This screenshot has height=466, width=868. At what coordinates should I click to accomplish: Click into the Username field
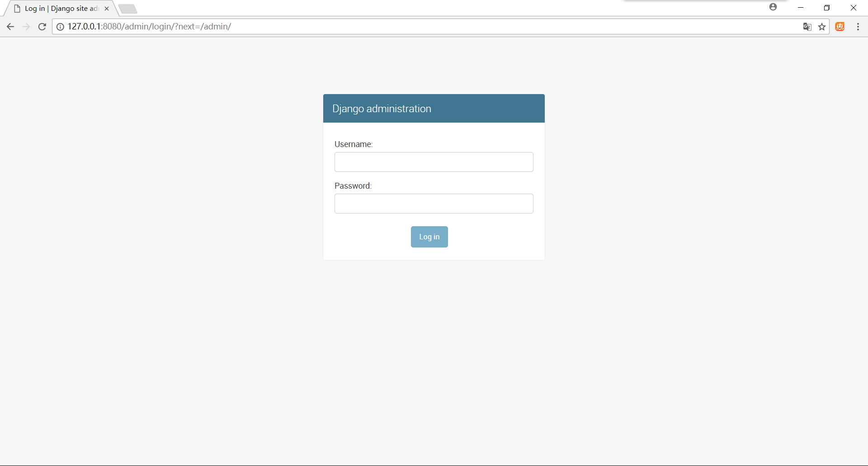pyautogui.click(x=434, y=162)
